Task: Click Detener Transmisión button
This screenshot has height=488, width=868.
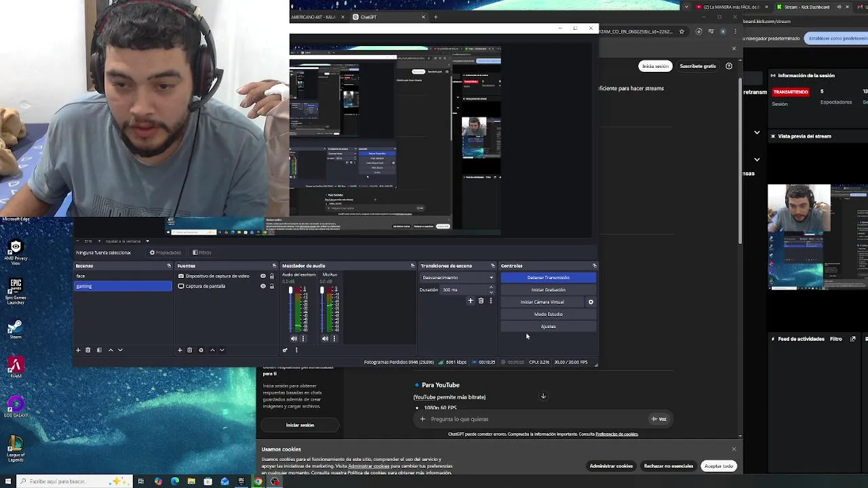Action: [x=548, y=278]
